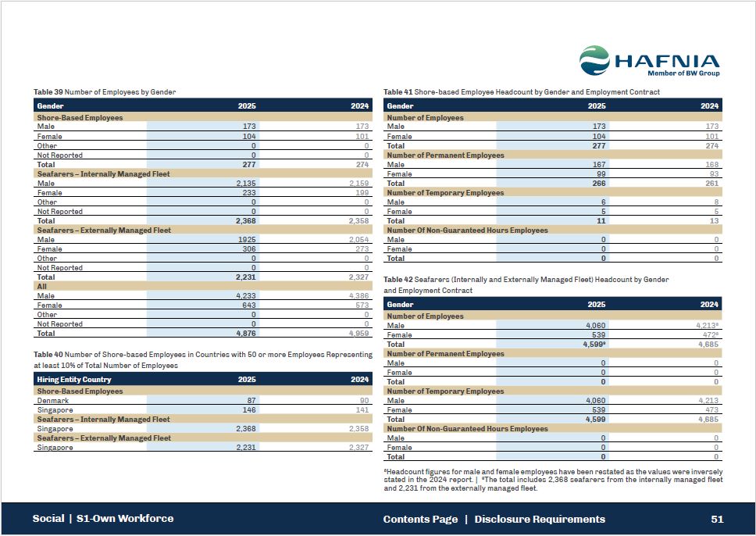756x536 pixels.
Task: Select Number of Permanent Employees heading in Table 41
Action: [445, 155]
